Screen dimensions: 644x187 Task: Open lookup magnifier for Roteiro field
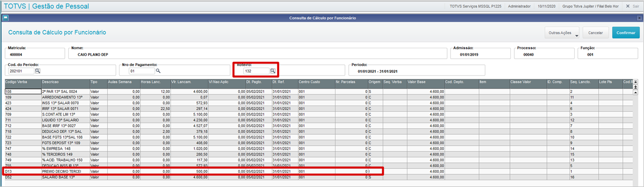[x=273, y=71]
